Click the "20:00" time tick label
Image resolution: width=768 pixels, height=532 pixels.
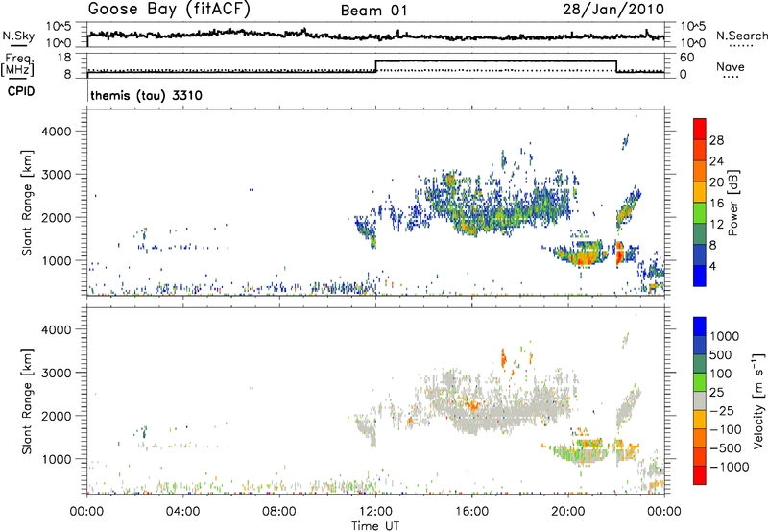568,512
